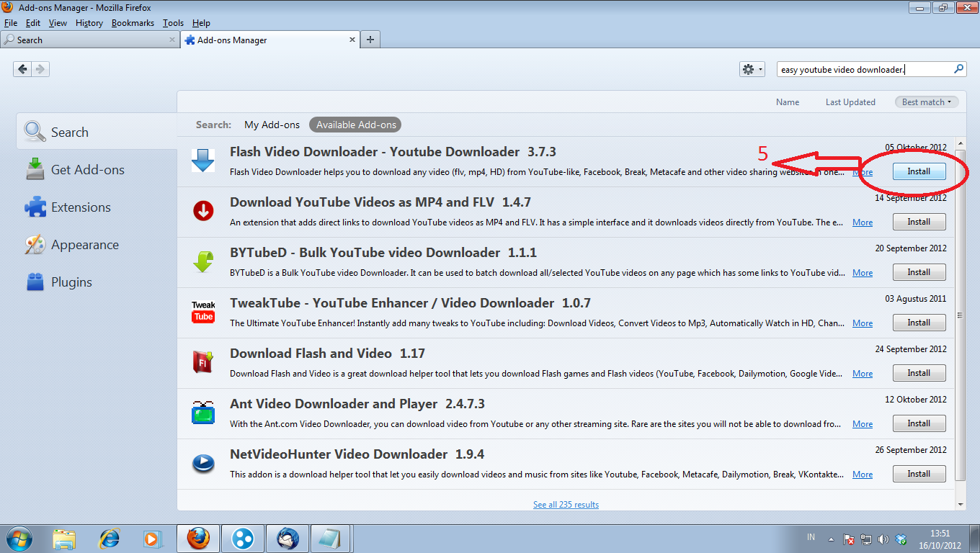Image resolution: width=980 pixels, height=553 pixels.
Task: Click scrollbar down arrow in results list
Action: 959,504
